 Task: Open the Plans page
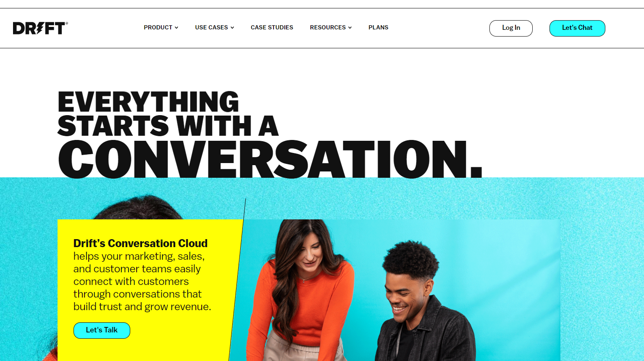[378, 27]
